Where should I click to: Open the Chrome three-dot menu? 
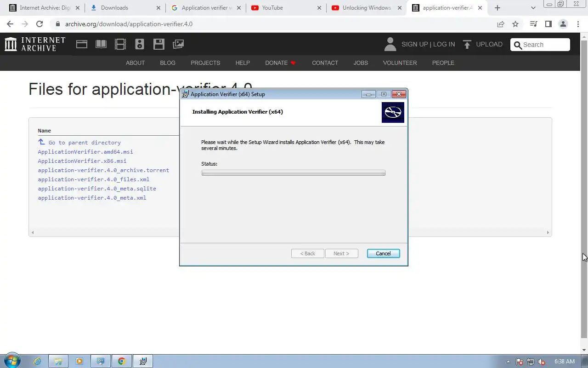click(577, 24)
